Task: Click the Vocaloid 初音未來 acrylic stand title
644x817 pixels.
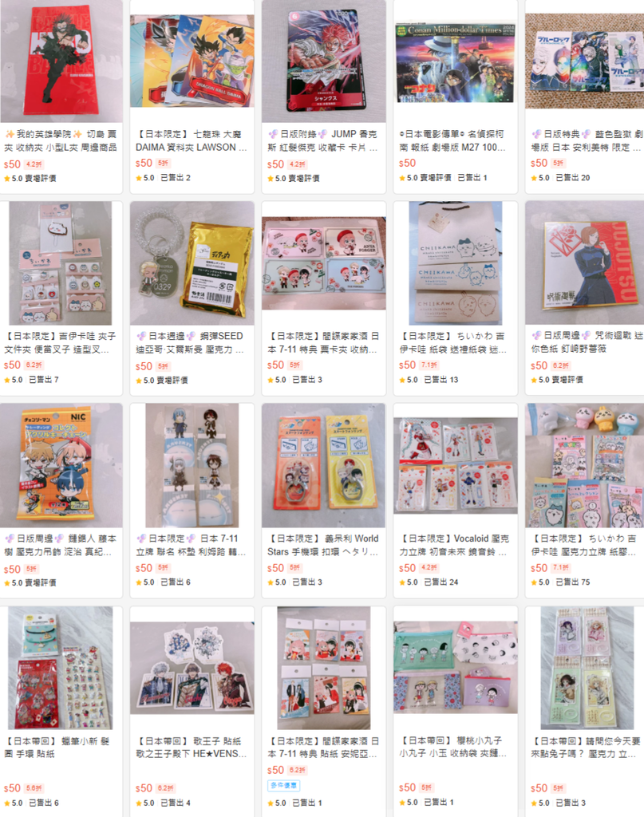Action: (x=454, y=545)
